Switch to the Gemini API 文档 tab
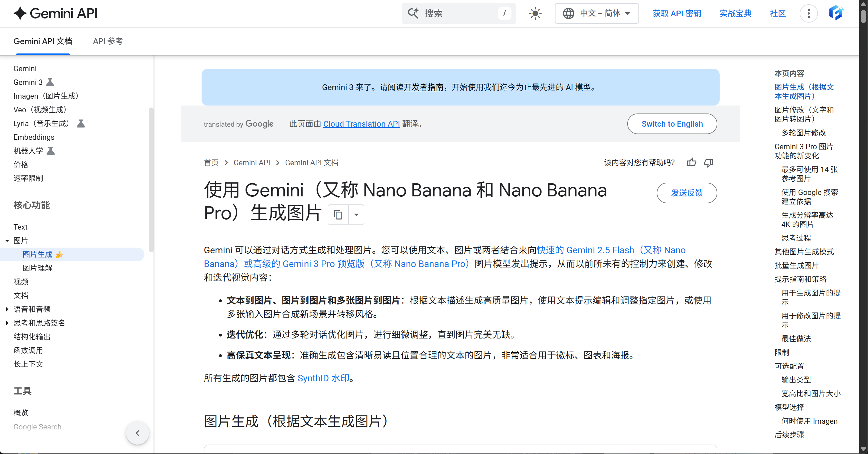This screenshot has width=868, height=454. (43, 41)
